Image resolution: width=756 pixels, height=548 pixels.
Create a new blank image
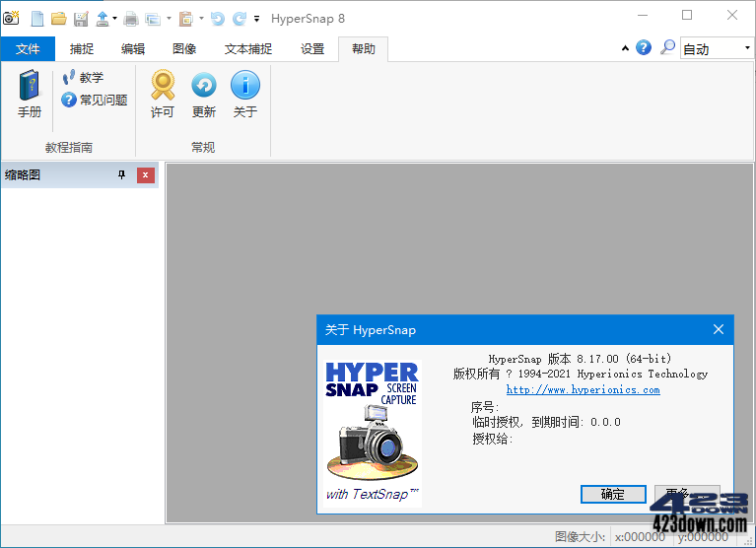(37, 19)
